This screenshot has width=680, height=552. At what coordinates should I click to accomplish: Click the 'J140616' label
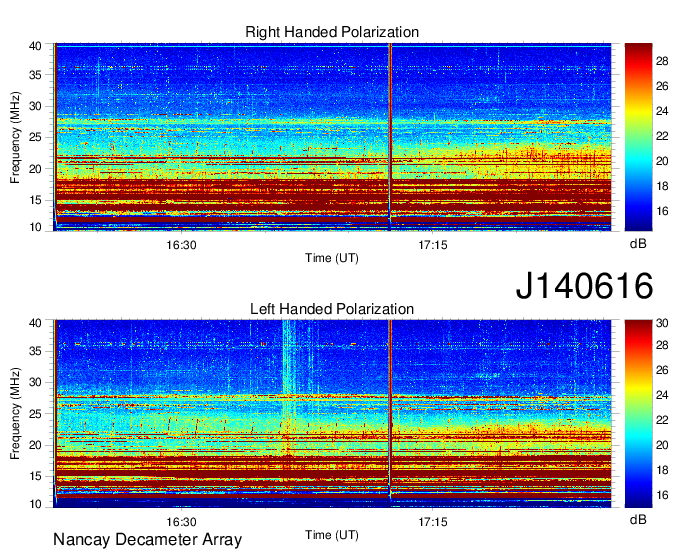pyautogui.click(x=584, y=285)
